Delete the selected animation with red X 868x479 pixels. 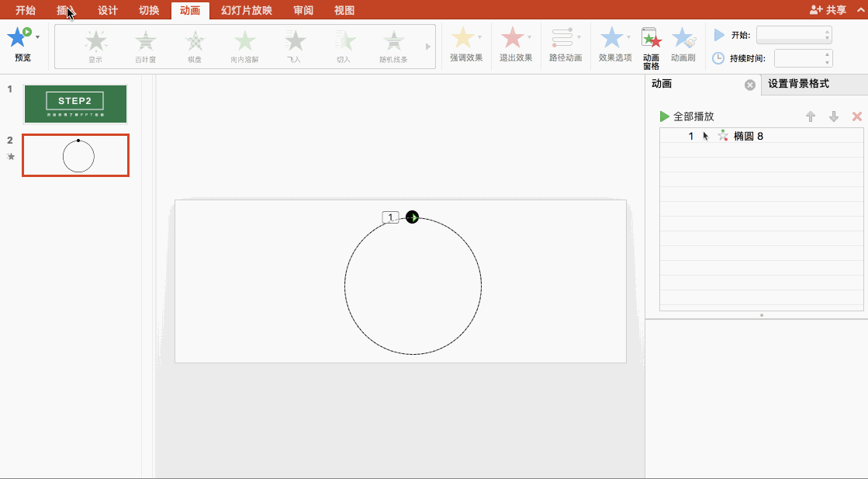[857, 116]
